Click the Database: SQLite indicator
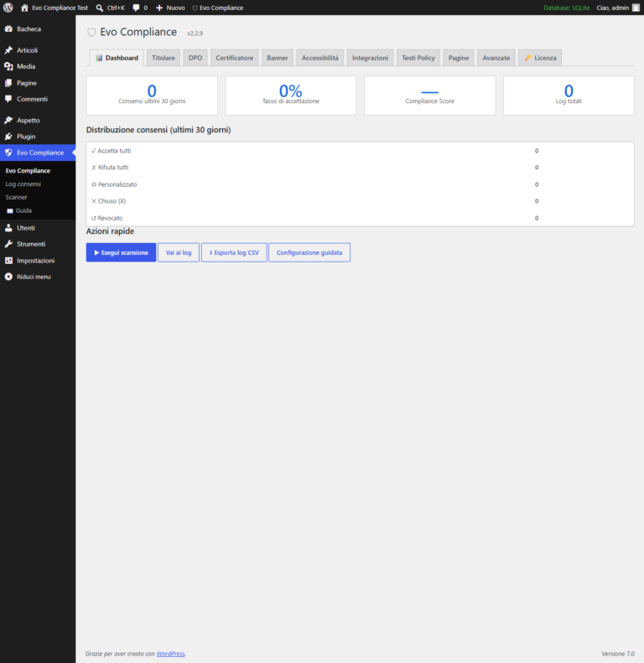Screen dimensions: 644x663 [x=567, y=8]
